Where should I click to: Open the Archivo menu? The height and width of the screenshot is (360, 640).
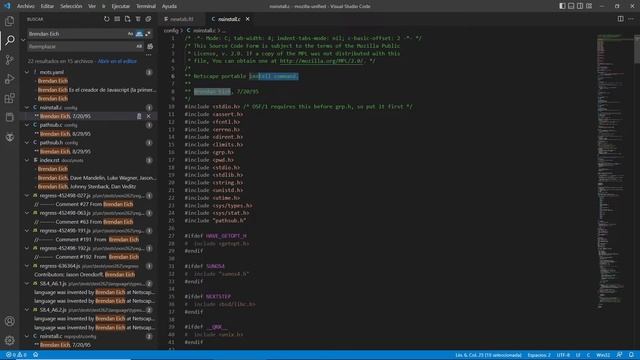(x=25, y=6)
